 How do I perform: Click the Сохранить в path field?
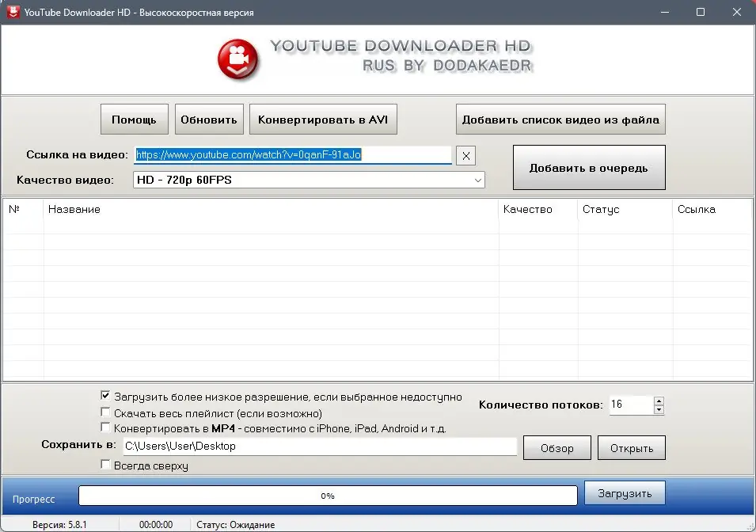click(320, 446)
